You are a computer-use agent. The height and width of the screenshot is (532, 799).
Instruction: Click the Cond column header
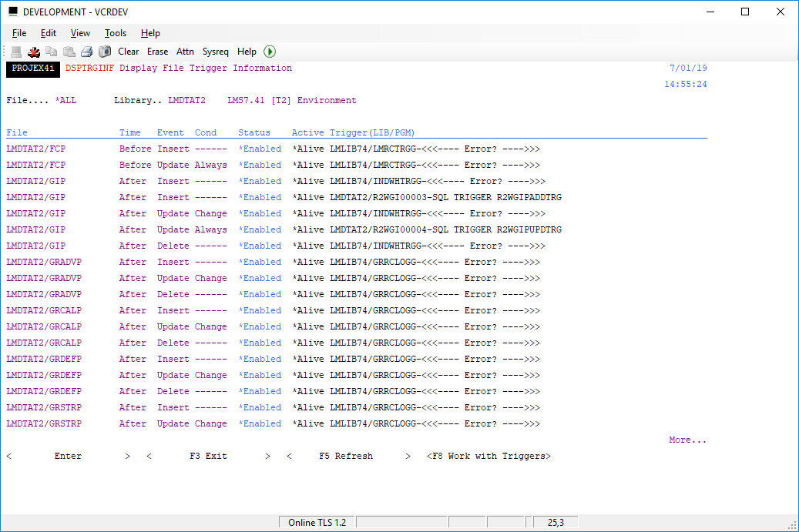206,133
